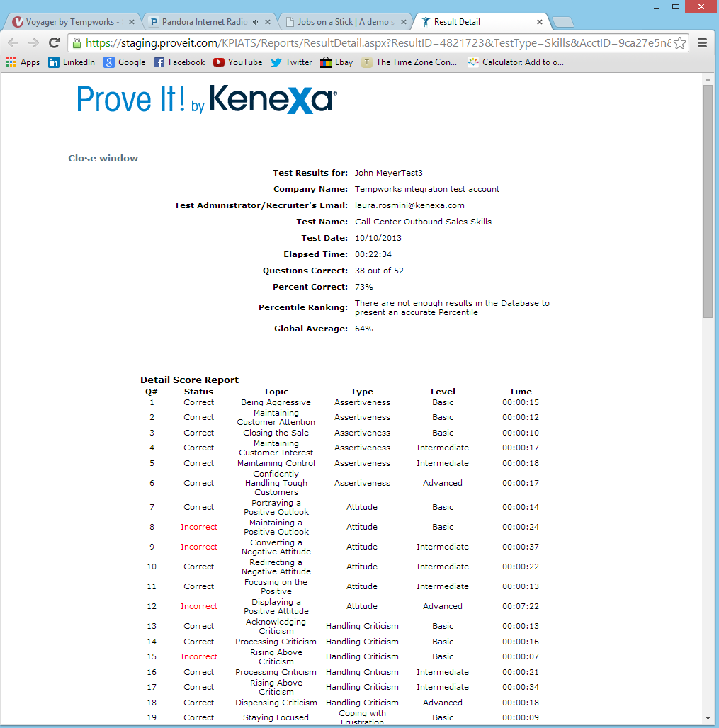Click the Level column header
The width and height of the screenshot is (719, 728).
443,392
